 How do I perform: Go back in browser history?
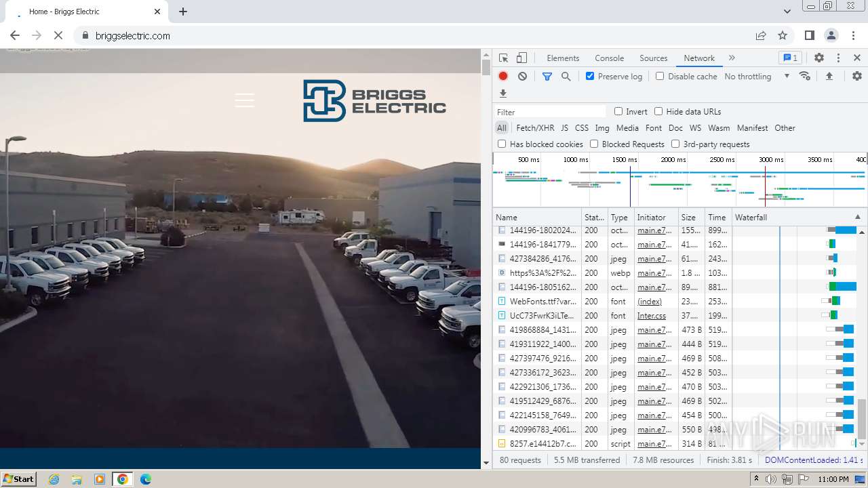(15, 35)
